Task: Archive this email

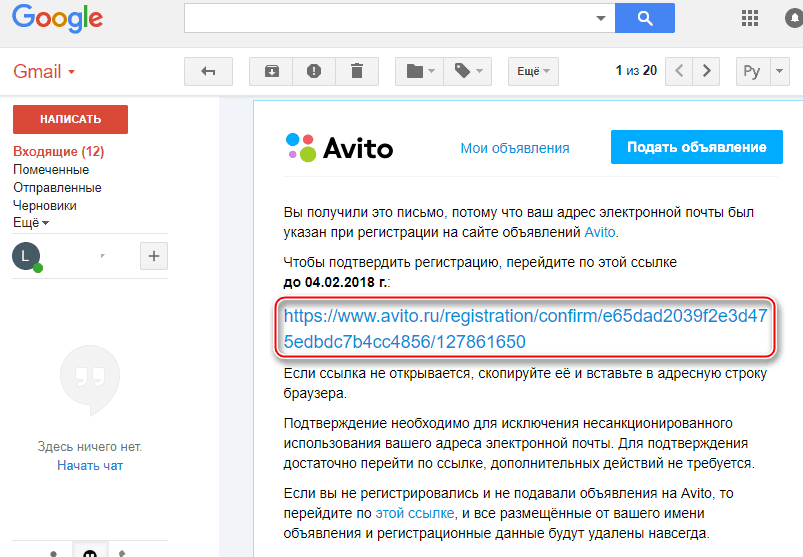Action: pos(272,71)
